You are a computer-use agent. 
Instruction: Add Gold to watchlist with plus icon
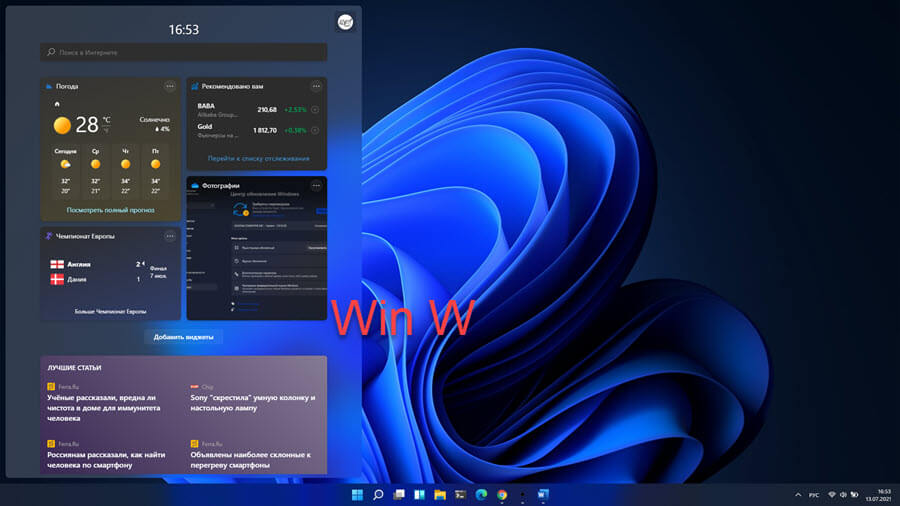tap(315, 130)
